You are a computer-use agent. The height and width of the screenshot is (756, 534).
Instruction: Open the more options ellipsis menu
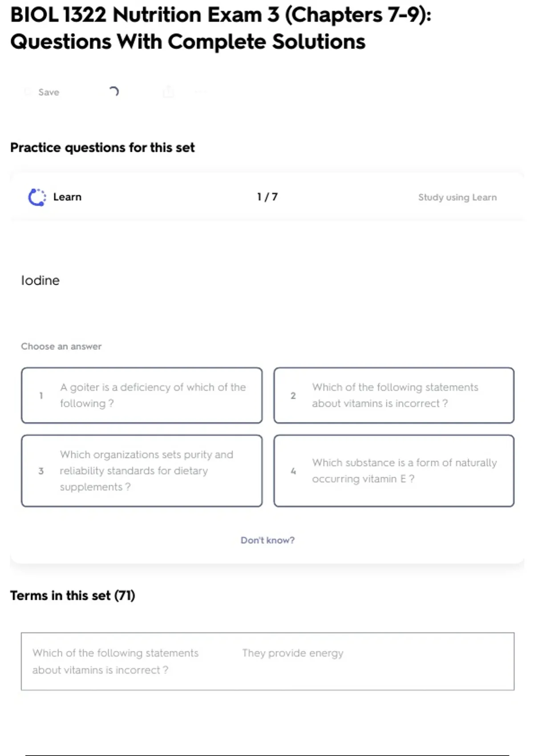point(200,92)
